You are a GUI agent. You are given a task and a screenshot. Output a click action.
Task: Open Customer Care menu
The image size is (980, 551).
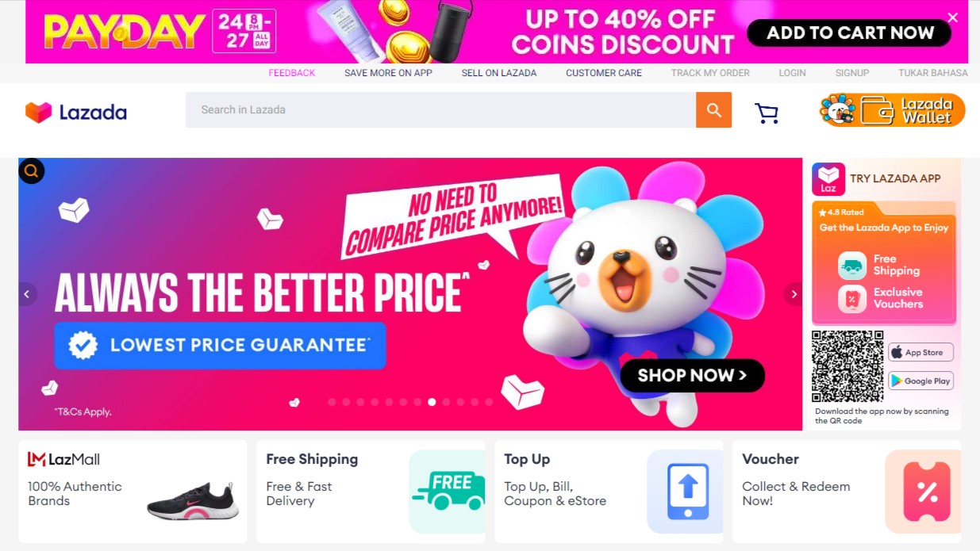click(604, 73)
